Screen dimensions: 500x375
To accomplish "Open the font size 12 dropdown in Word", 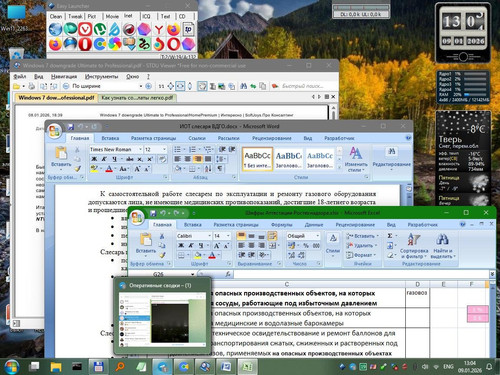I will tap(164, 149).
